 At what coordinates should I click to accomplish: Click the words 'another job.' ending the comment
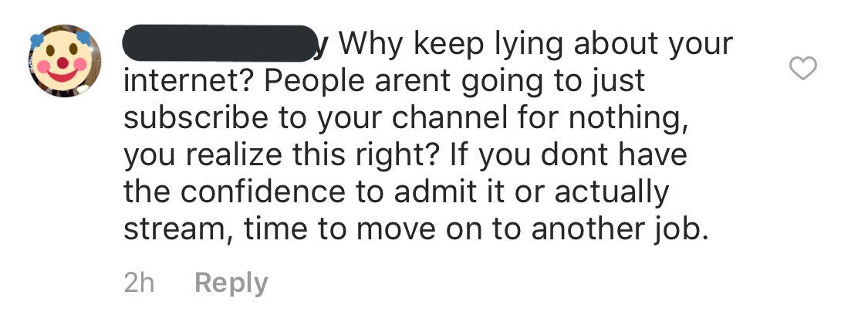pyautogui.click(x=620, y=229)
